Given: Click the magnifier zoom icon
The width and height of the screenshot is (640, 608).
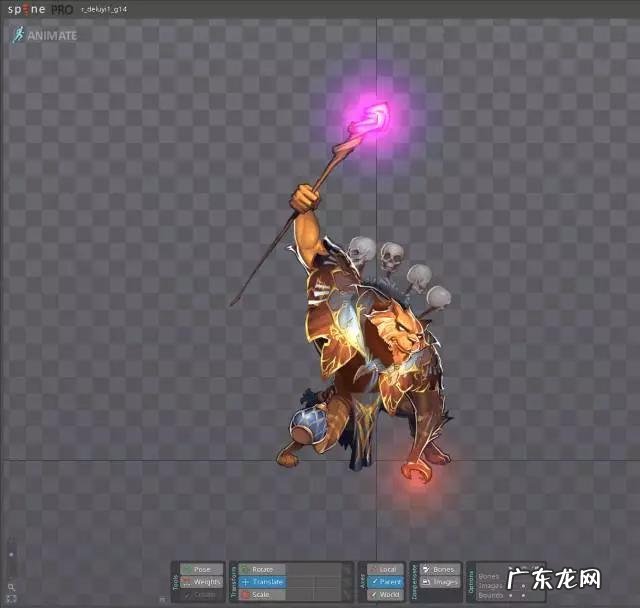Looking at the screenshot, I should (11, 588).
